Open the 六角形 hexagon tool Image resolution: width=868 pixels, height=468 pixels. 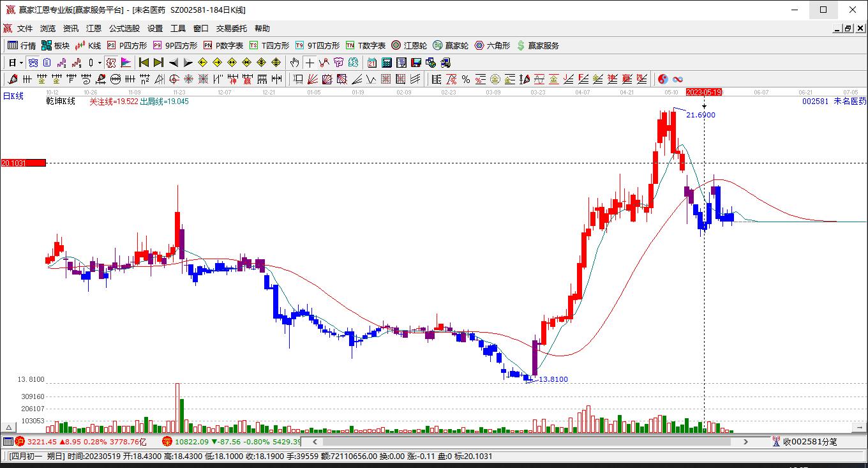[492, 45]
